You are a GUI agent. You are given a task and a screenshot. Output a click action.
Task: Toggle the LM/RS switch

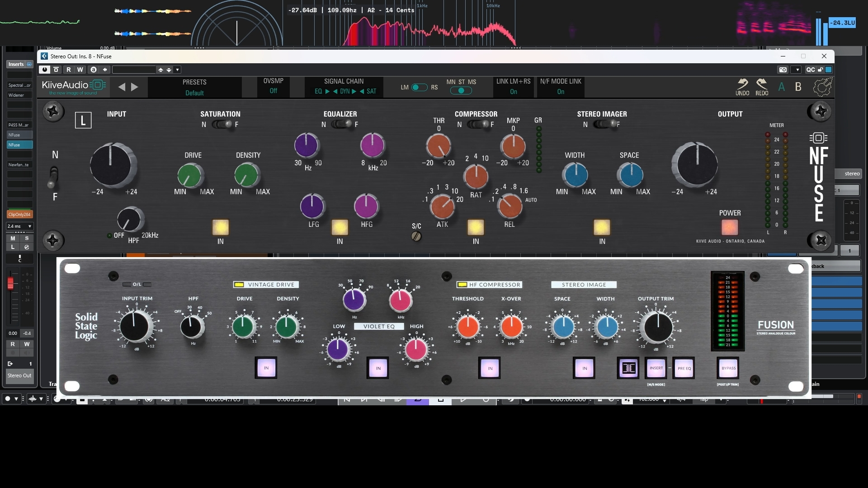tap(419, 88)
